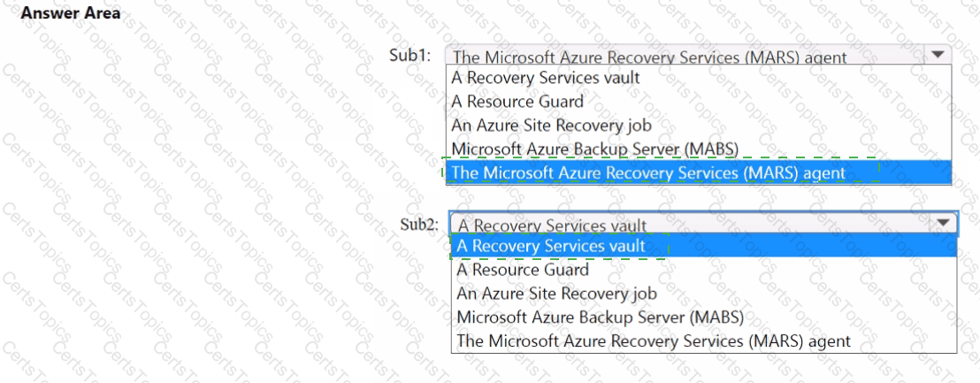
Task: Select highlighted A Recovery Services vault under Sub2
Action: [552, 246]
